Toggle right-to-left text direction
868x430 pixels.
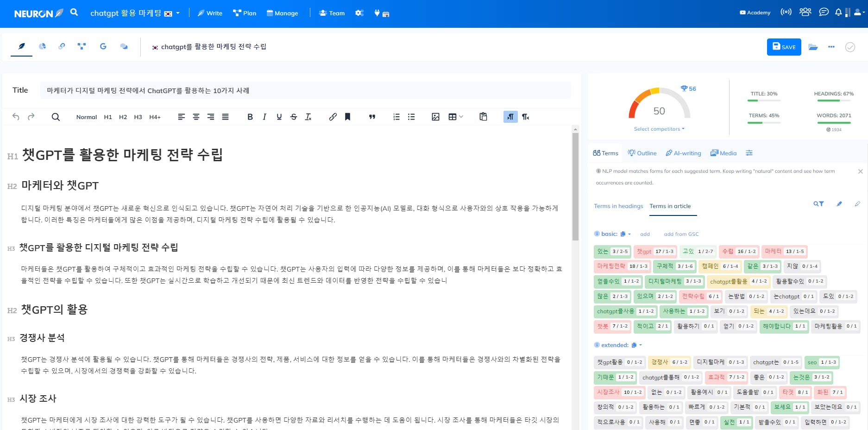click(x=526, y=117)
